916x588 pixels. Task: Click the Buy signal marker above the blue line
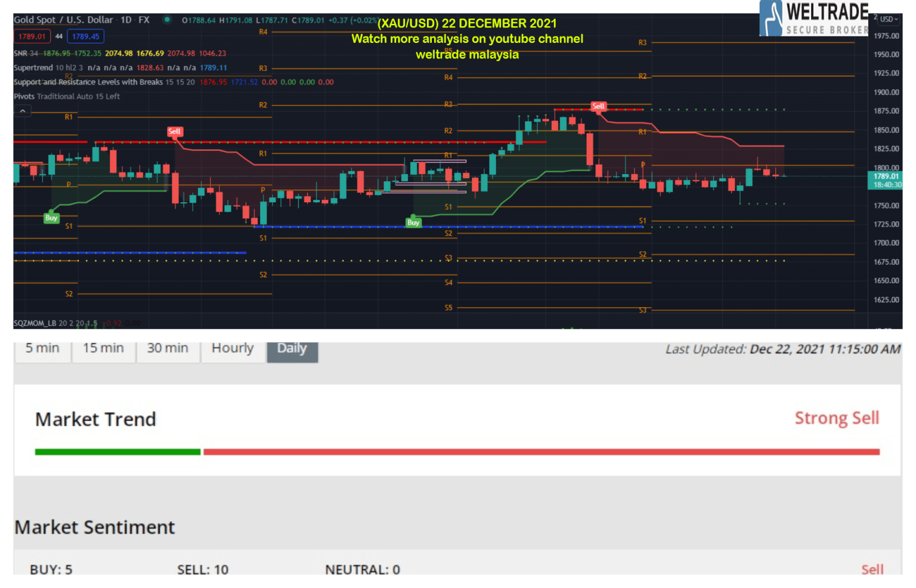413,222
